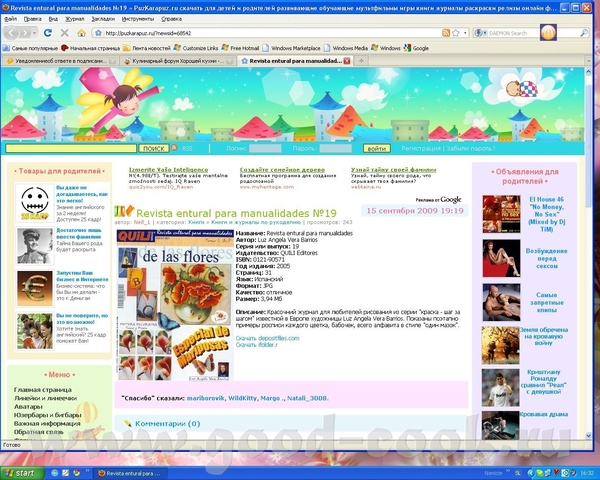Click the search magnifier icon in DAEMON Search
The height and width of the screenshot is (480, 600).
[x=584, y=33]
